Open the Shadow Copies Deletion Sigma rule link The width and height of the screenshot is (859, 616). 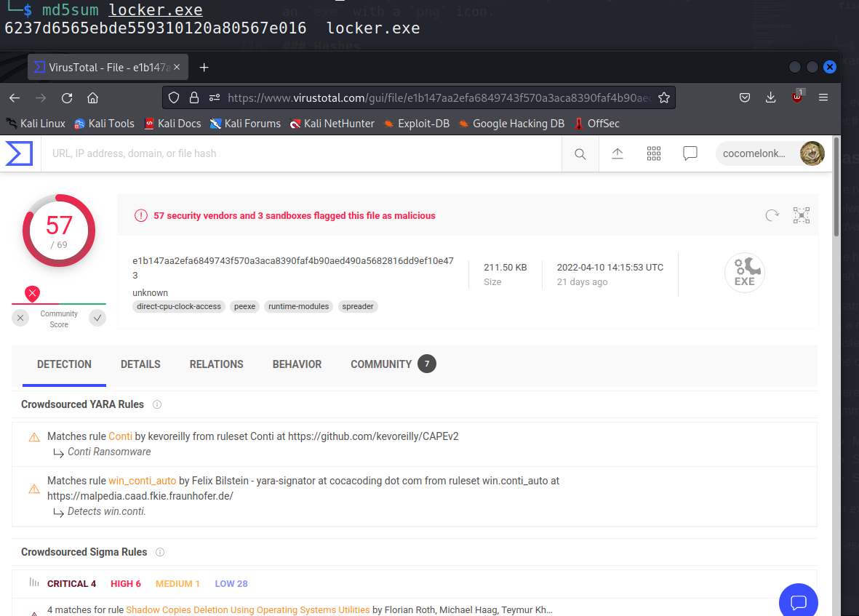point(247,610)
